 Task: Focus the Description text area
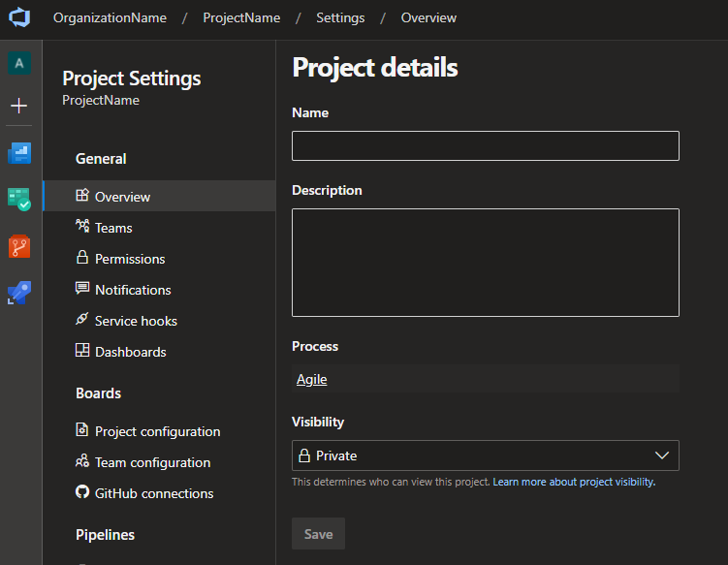click(x=485, y=263)
